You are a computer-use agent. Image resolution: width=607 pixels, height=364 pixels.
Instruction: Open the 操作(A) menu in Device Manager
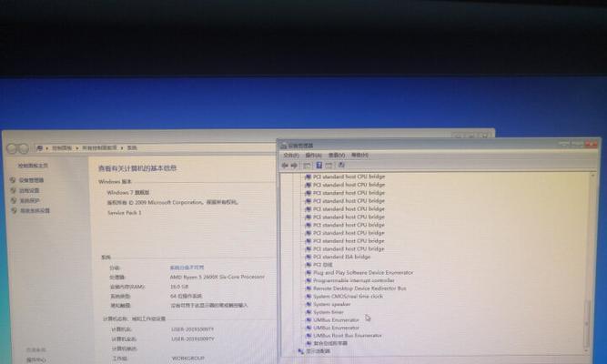tap(313, 156)
